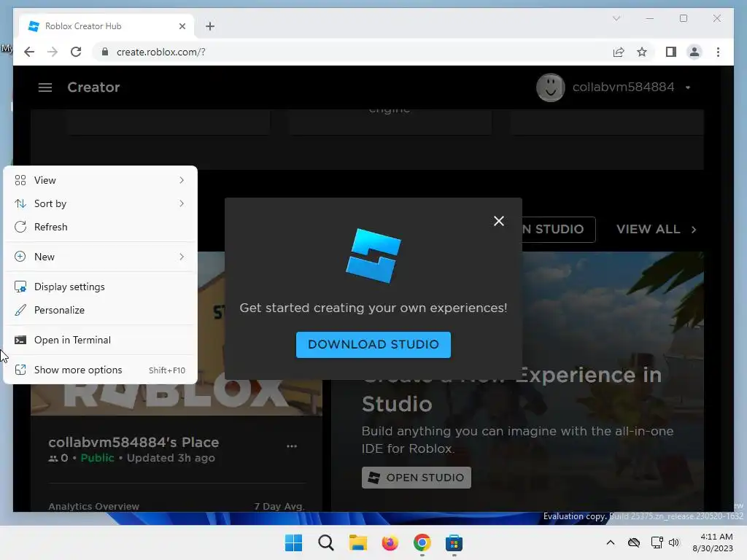Choose Refresh from the context menu
The height and width of the screenshot is (560, 747).
(100, 227)
